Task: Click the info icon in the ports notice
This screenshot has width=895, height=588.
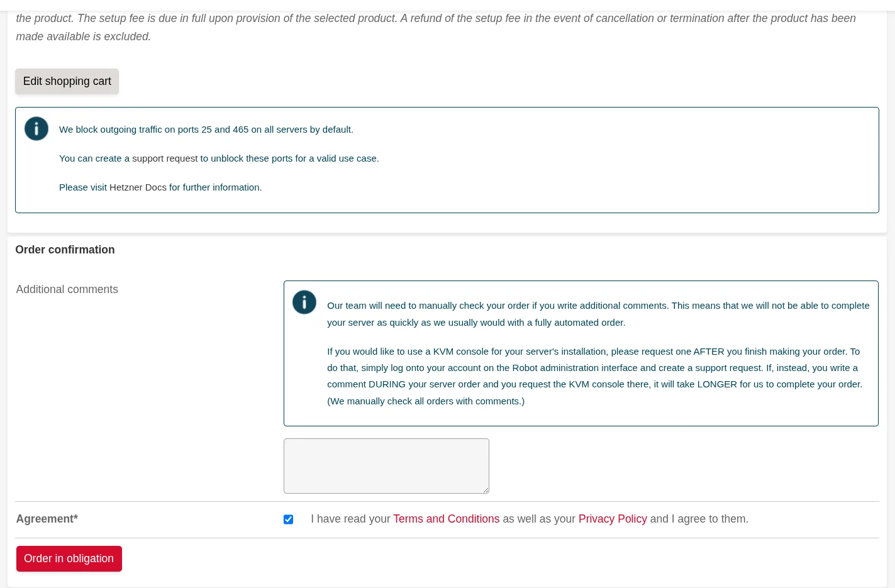Action: (x=36, y=129)
